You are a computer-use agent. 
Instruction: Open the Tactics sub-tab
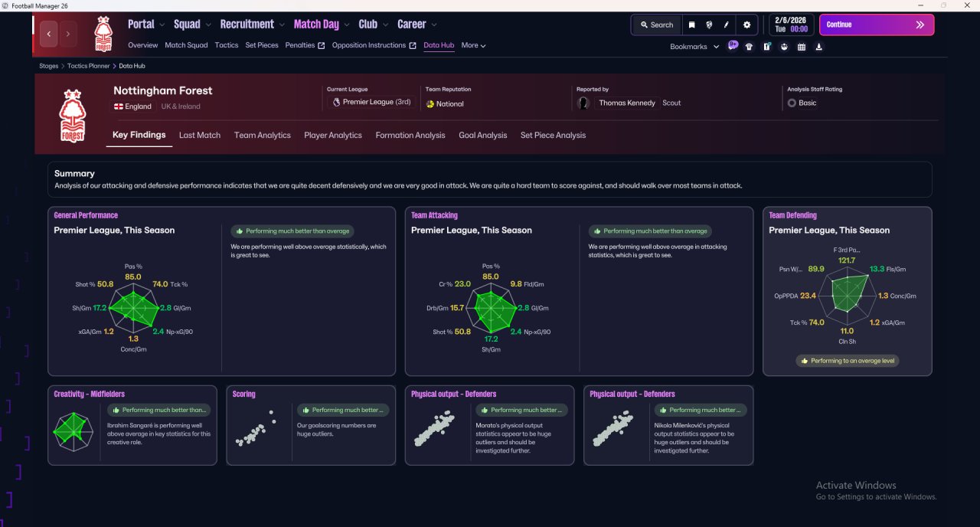point(227,45)
